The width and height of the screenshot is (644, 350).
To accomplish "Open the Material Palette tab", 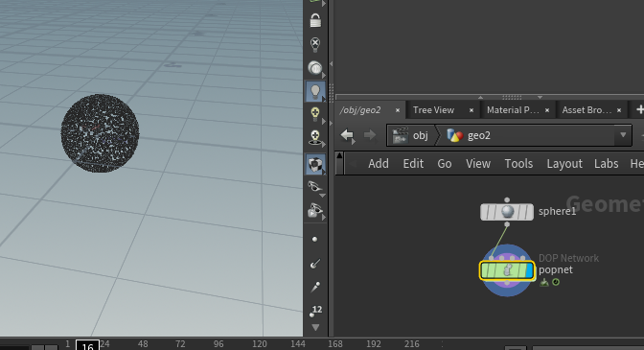I will point(512,110).
